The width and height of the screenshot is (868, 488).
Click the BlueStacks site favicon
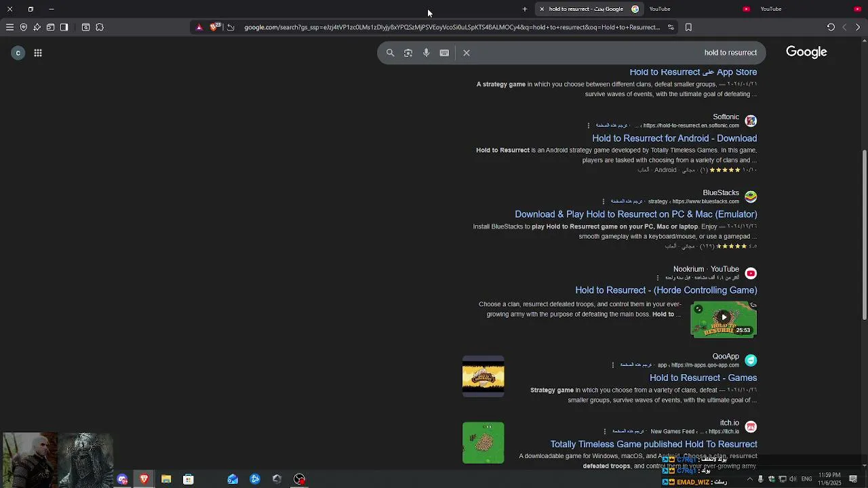point(751,197)
